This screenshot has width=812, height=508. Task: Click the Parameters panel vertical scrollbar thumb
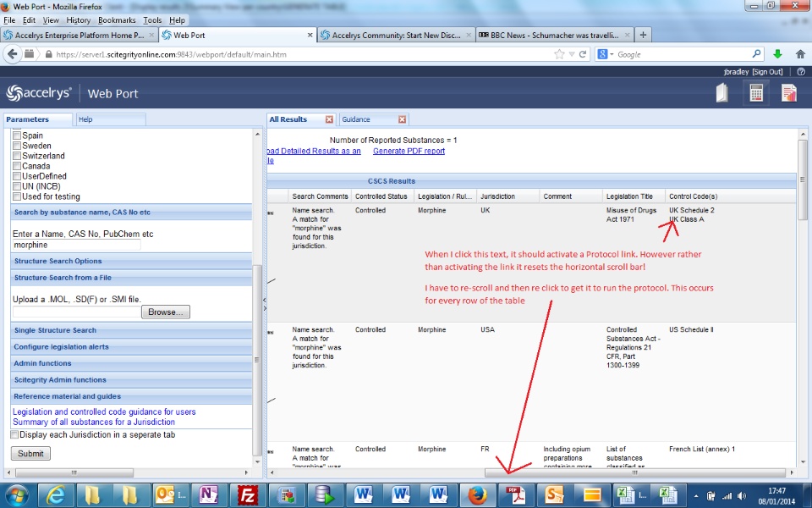click(256, 361)
